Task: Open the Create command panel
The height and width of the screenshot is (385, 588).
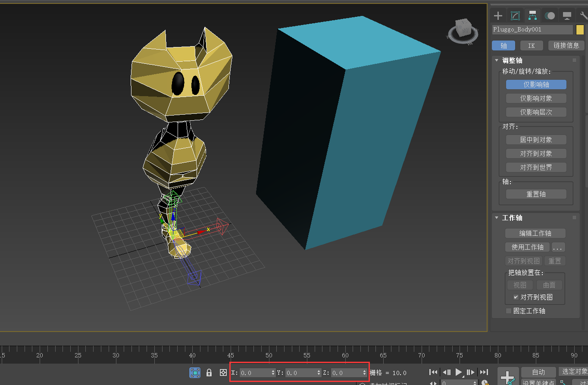Action: click(x=497, y=15)
